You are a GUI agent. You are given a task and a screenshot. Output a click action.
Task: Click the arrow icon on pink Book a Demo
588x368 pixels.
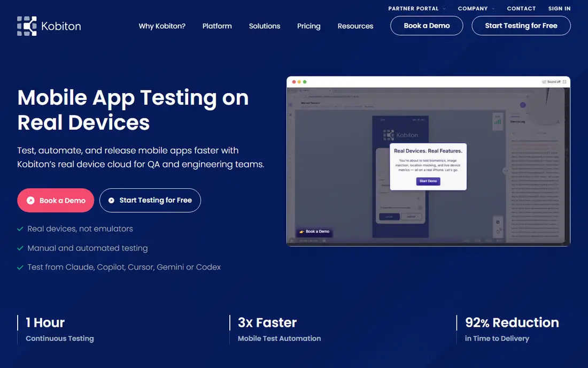coord(31,201)
